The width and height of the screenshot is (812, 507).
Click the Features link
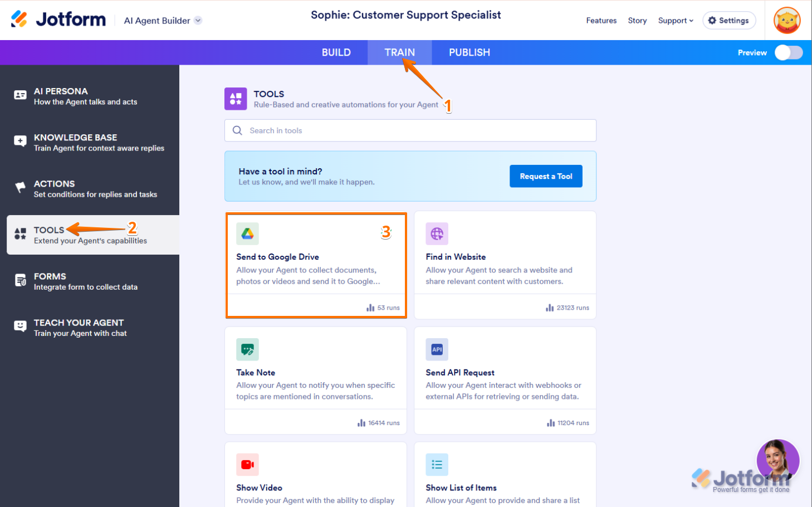pyautogui.click(x=601, y=21)
